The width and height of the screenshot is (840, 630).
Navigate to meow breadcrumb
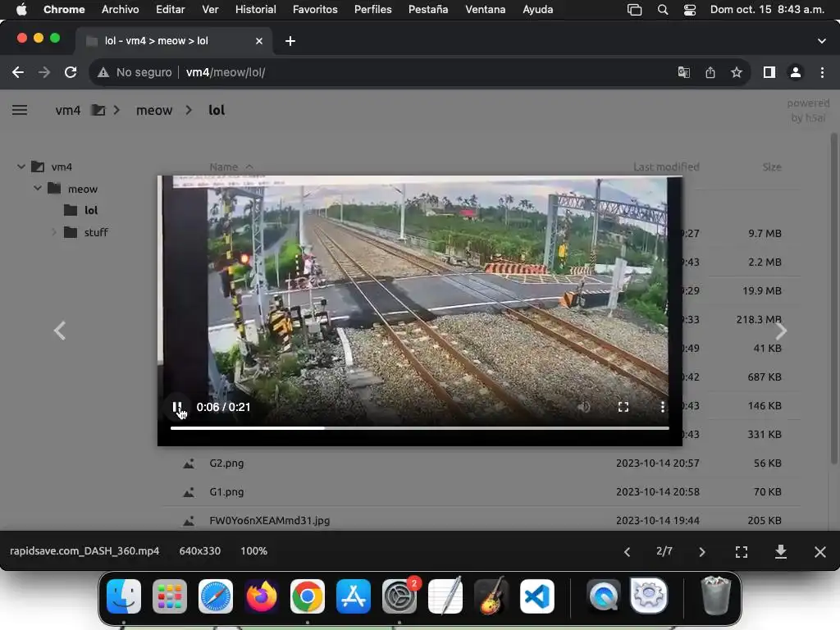coord(154,111)
